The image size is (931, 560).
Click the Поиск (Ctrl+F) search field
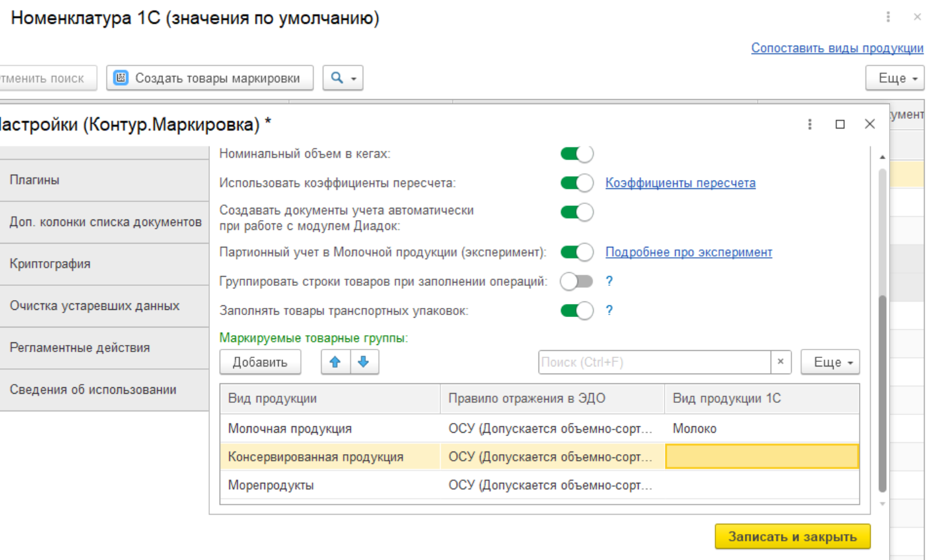pyautogui.click(x=654, y=362)
